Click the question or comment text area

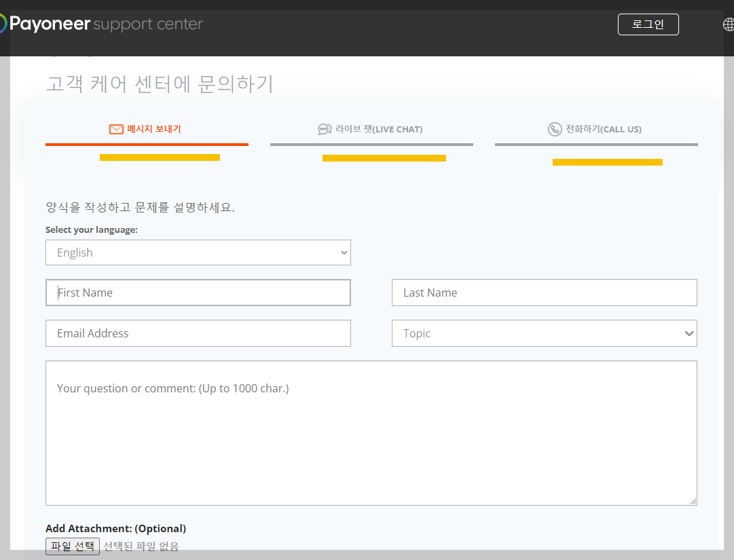tap(371, 433)
